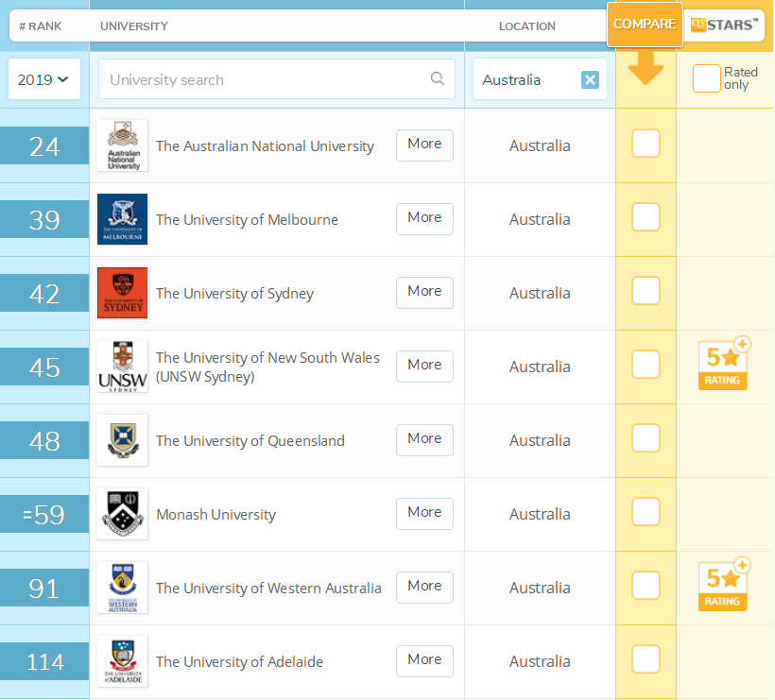Clear the Australia location filter
Viewport: 775px width, 700px height.
590,80
